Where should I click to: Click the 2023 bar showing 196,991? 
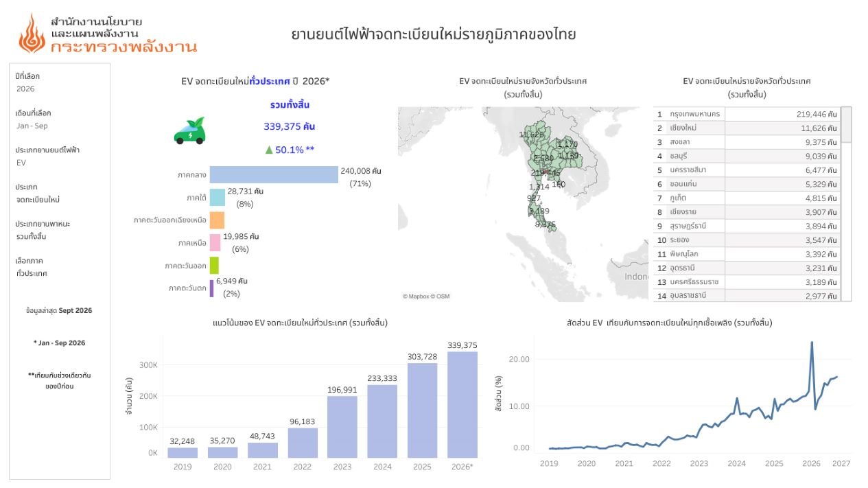point(342,427)
